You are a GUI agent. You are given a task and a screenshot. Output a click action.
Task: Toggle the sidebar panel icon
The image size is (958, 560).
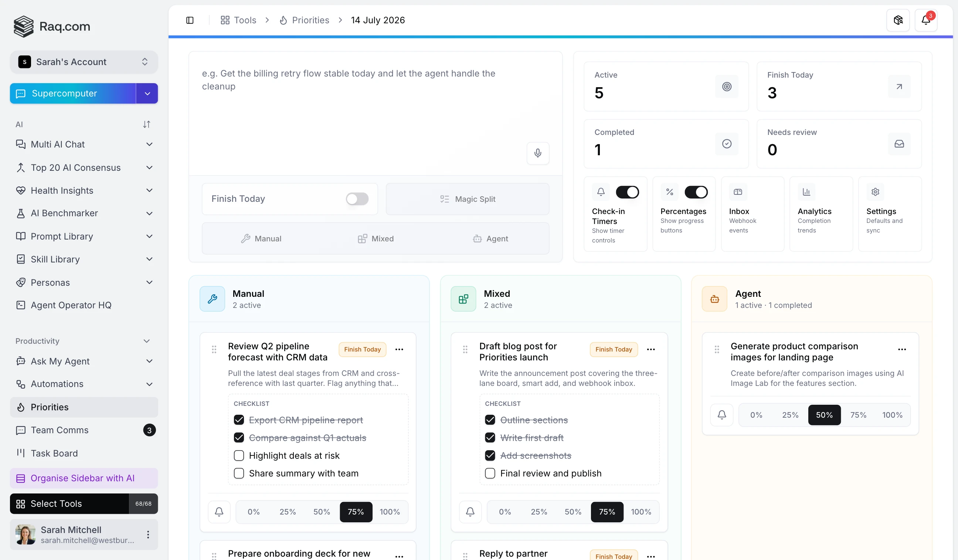point(190,20)
